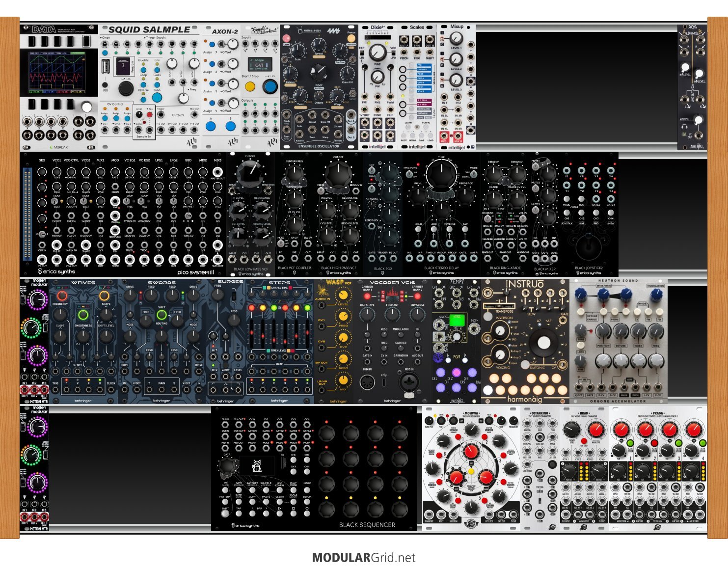The height and width of the screenshot is (568, 728).
Task: Tap the SHIFT button on Black Sequencer
Action: [225, 514]
